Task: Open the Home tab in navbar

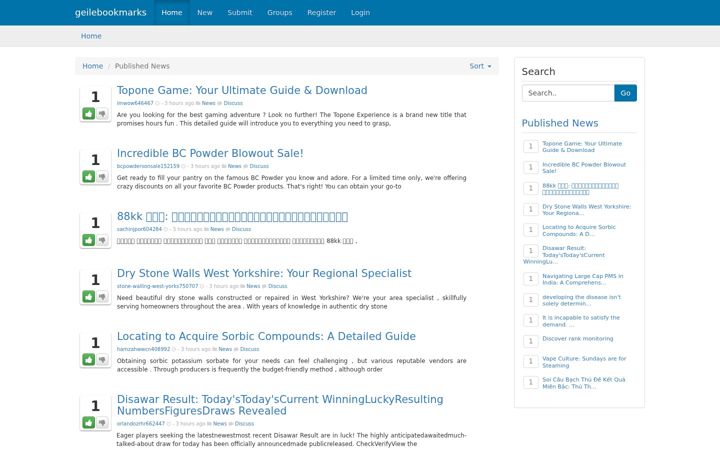Action: tap(172, 12)
